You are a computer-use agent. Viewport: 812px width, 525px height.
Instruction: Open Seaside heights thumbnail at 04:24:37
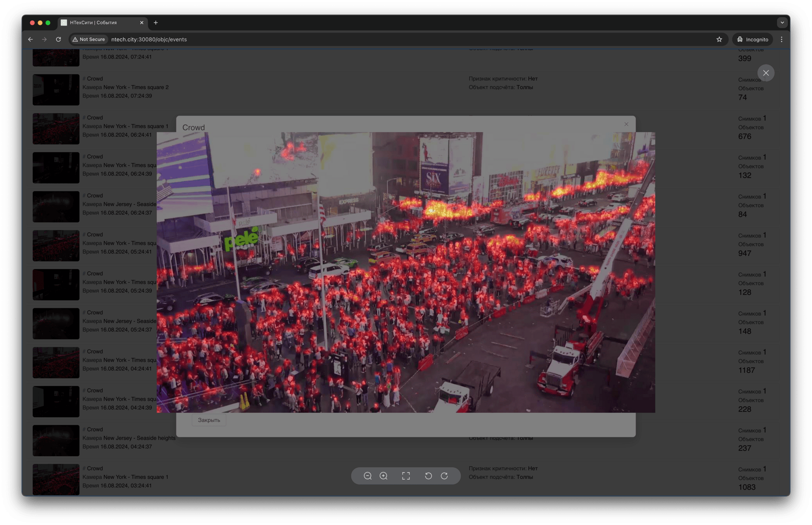[56, 441]
